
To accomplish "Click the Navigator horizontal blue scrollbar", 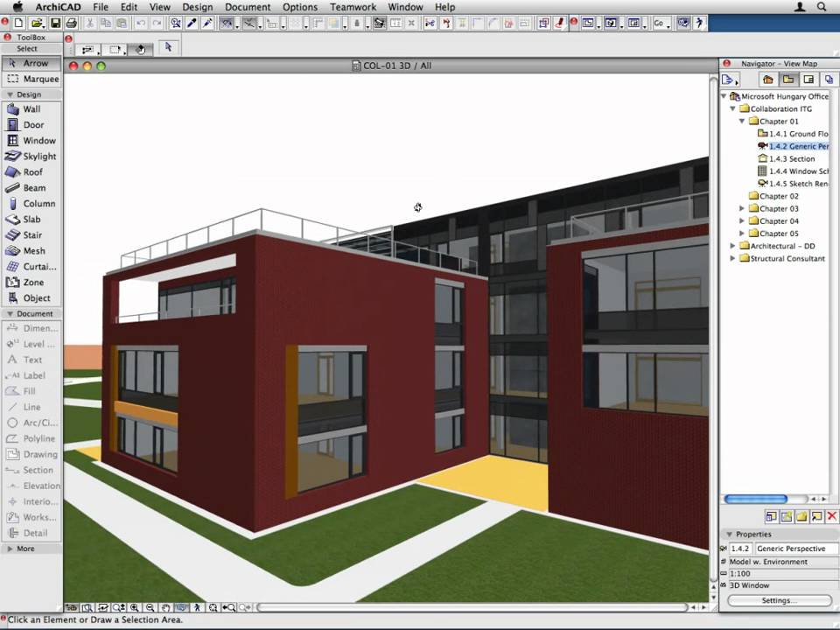I will (755, 499).
